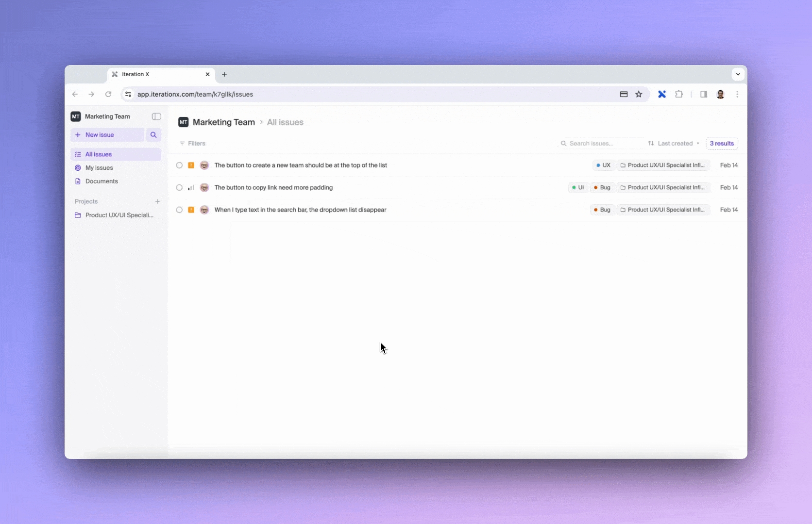Collapse sidebar using the panel toggle icon
Image resolution: width=812 pixels, height=524 pixels.
click(156, 116)
